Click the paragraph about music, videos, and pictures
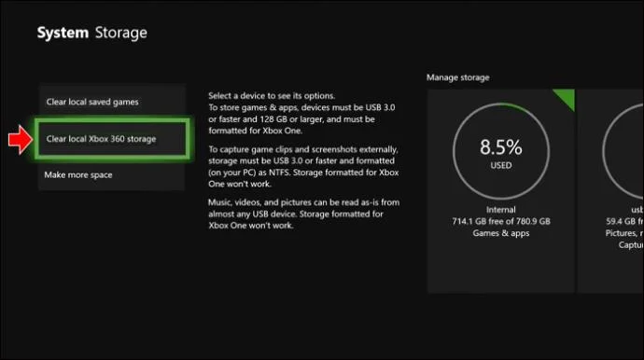Image resolution: width=644 pixels, height=360 pixels. pyautogui.click(x=303, y=214)
